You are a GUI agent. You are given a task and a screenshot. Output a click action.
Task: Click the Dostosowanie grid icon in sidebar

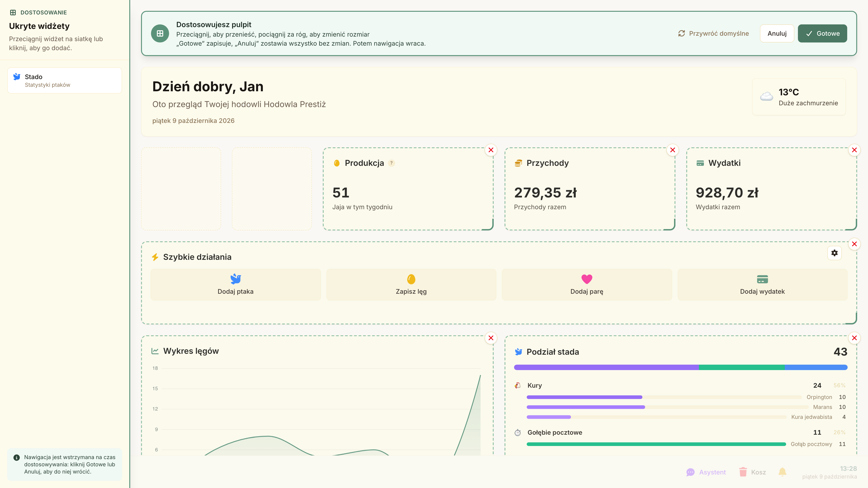pyautogui.click(x=13, y=12)
